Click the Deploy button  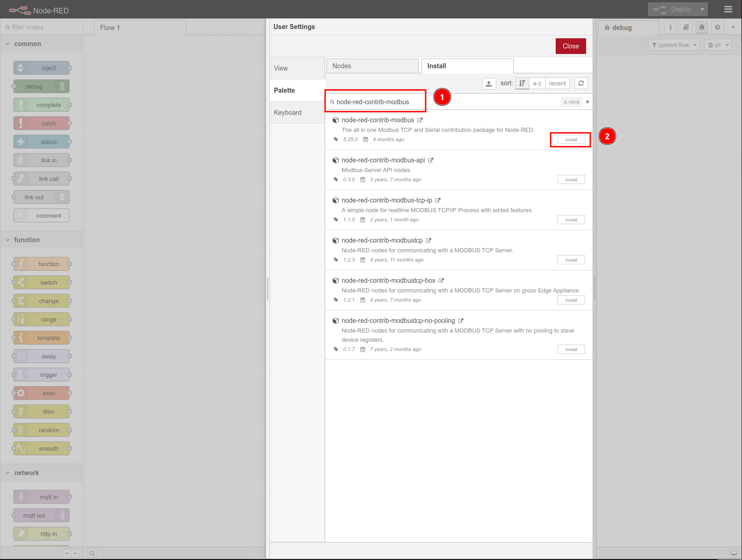click(672, 9)
